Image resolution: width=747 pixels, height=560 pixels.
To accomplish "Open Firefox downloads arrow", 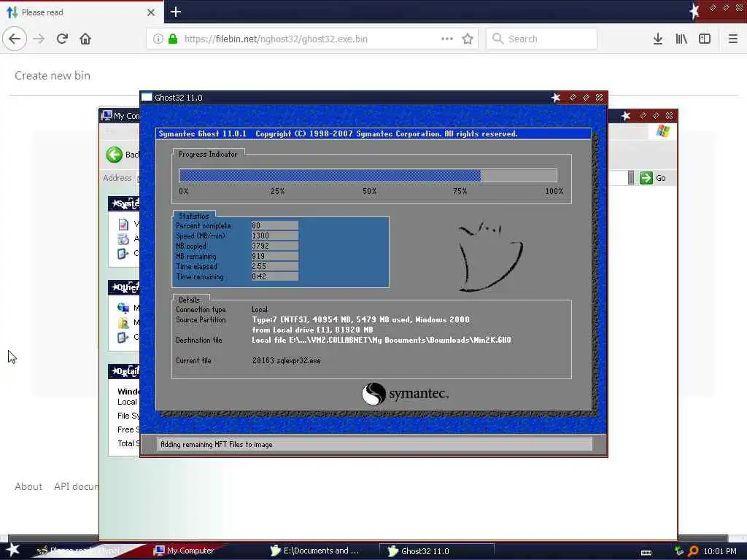I will (x=657, y=39).
